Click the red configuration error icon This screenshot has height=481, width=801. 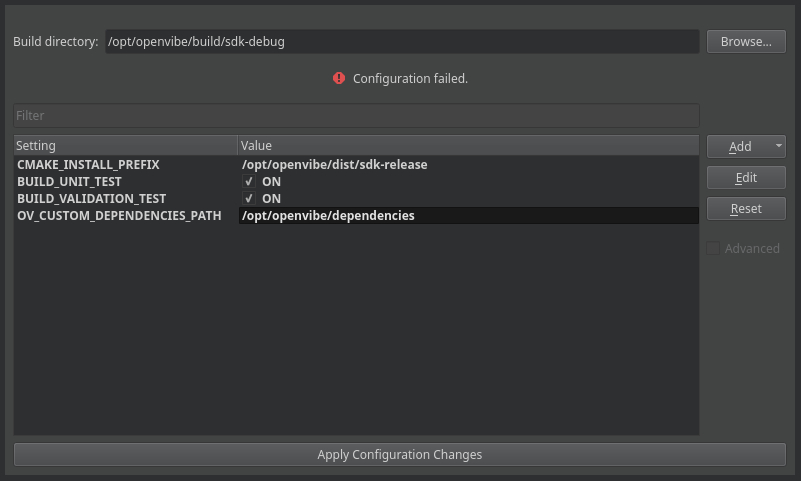point(339,78)
